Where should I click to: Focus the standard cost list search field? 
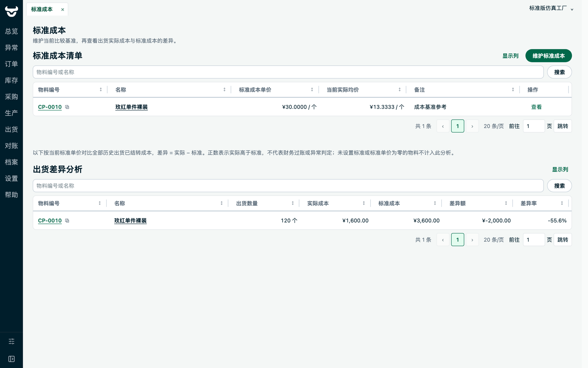(288, 72)
